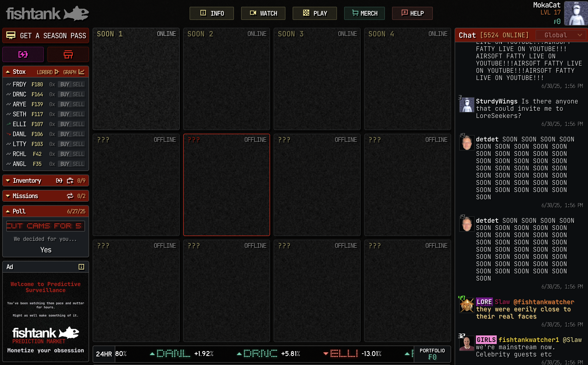The height and width of the screenshot is (365, 588).
Task: Collapse the Stox panel
Action: tap(8, 72)
